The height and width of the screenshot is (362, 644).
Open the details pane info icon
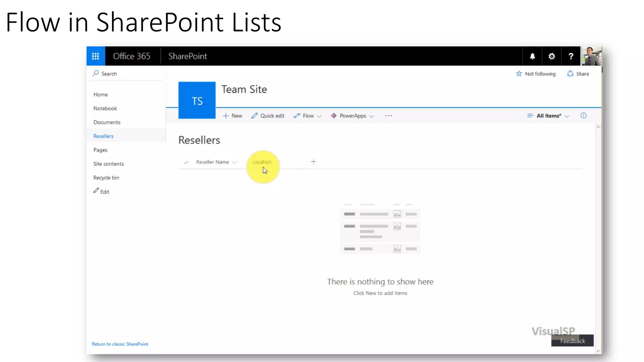583,116
